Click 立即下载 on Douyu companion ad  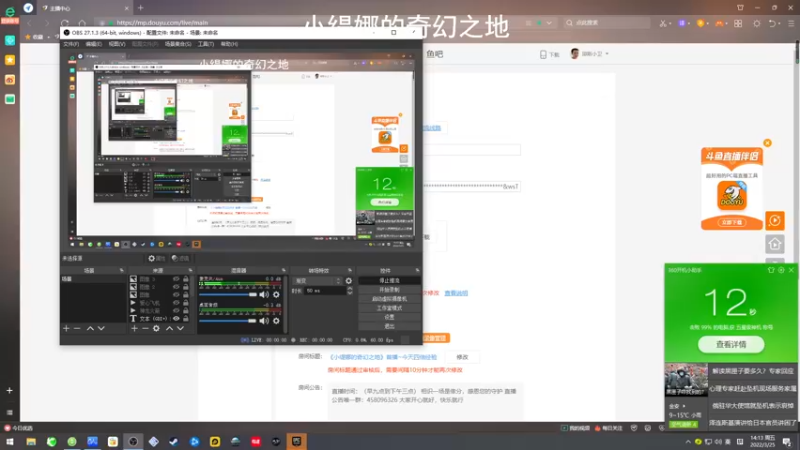[732, 223]
